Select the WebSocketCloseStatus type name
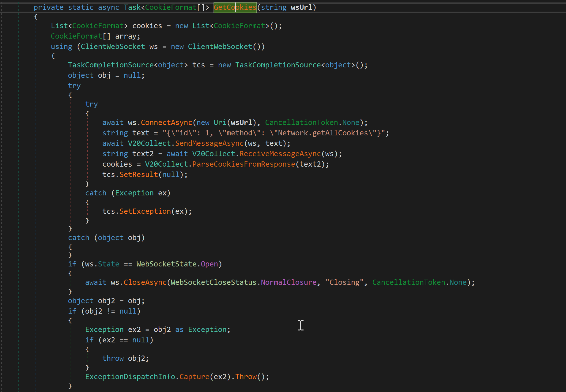 click(213, 282)
